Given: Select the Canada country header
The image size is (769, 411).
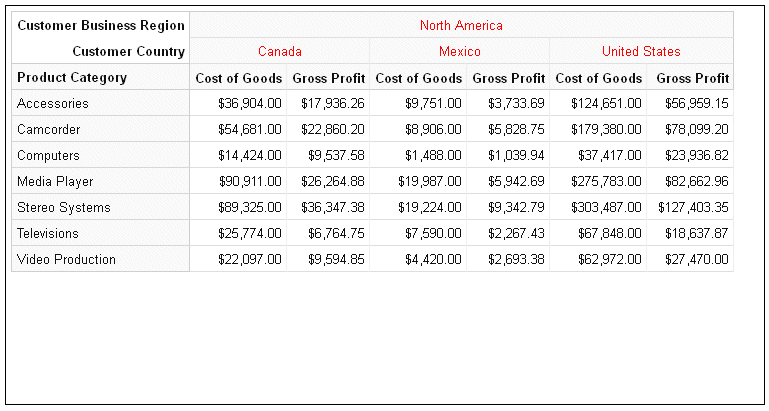Looking at the screenshot, I should (280, 51).
